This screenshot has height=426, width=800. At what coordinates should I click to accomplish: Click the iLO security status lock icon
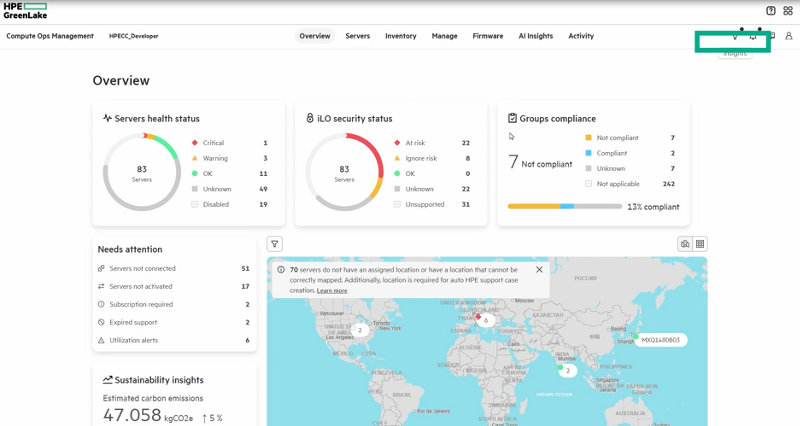(x=310, y=118)
